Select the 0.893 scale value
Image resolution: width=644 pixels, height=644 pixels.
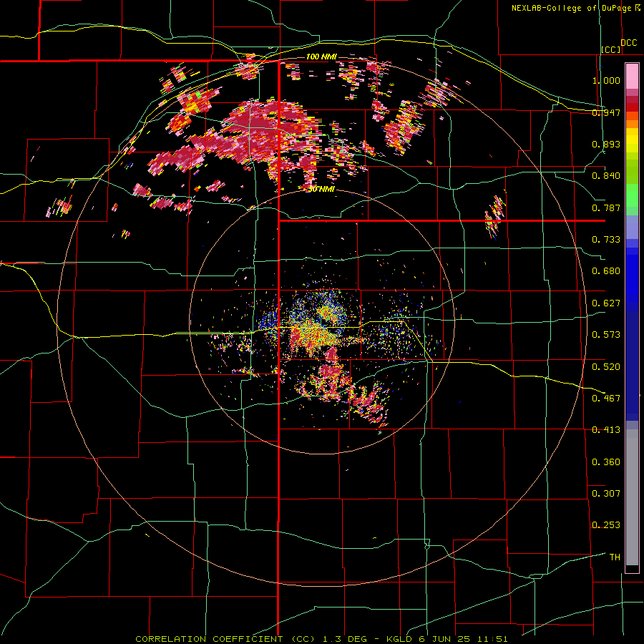pyautogui.click(x=606, y=144)
